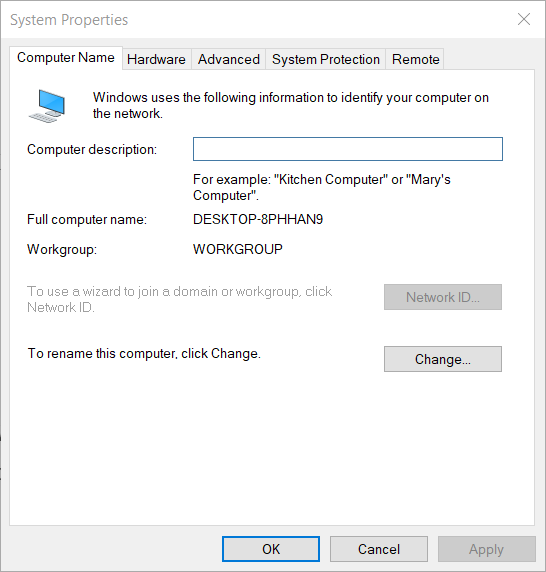Viewport: 546px width, 572px height.
Task: Click the Workgroup label
Action: 62,250
